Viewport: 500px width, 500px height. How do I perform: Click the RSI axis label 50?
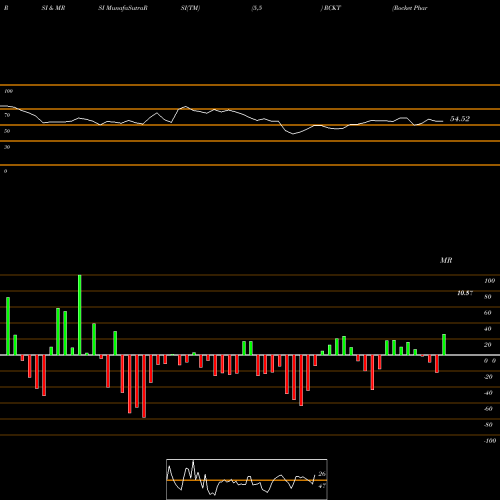(7, 131)
